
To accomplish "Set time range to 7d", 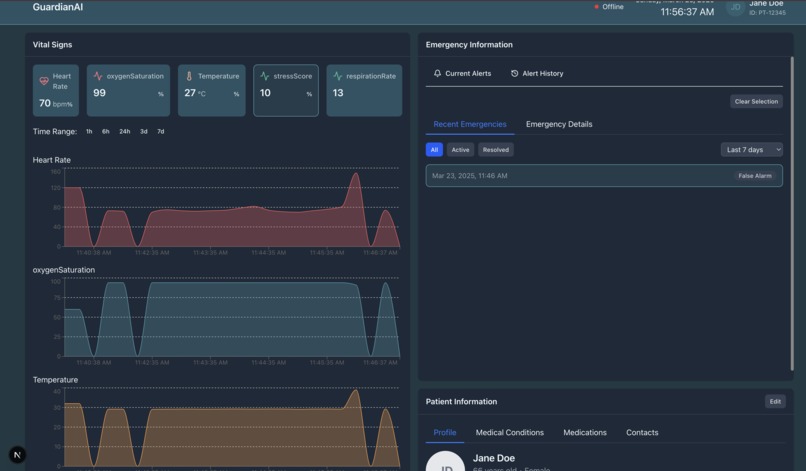I will click(x=160, y=132).
